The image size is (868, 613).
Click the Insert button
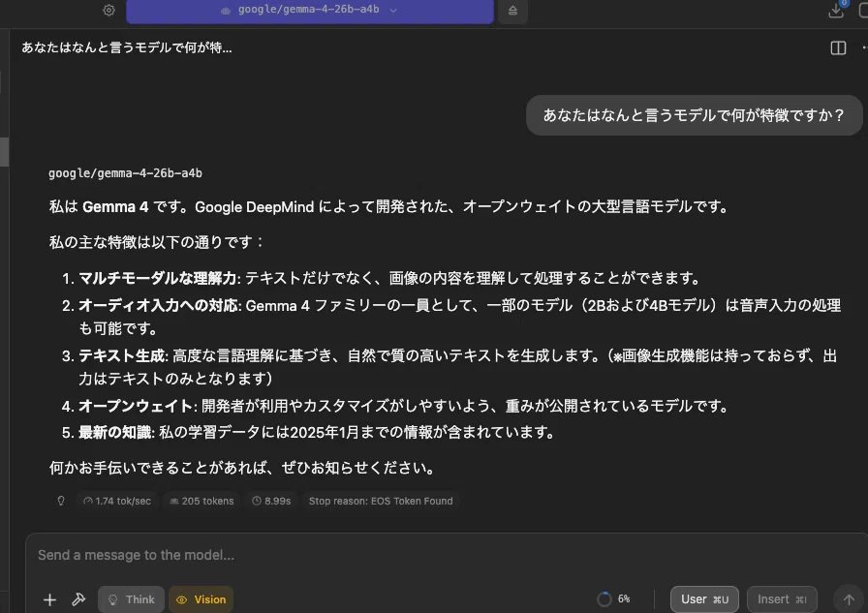click(x=782, y=599)
